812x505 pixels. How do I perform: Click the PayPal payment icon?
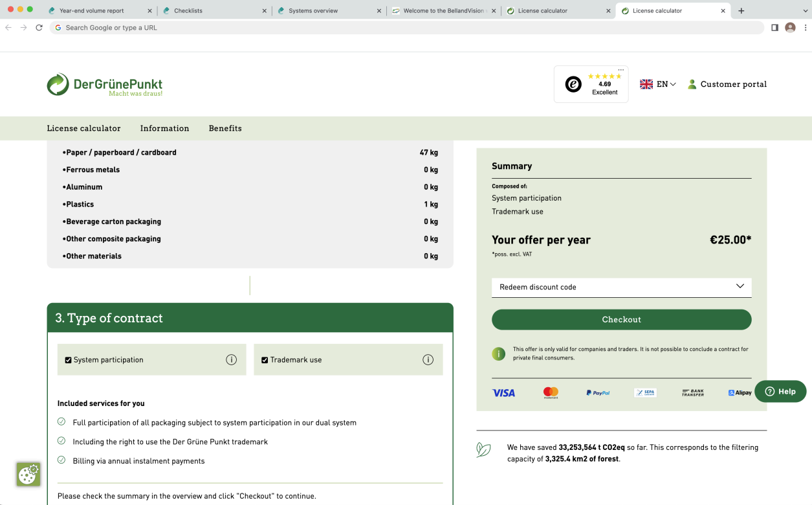point(598,393)
